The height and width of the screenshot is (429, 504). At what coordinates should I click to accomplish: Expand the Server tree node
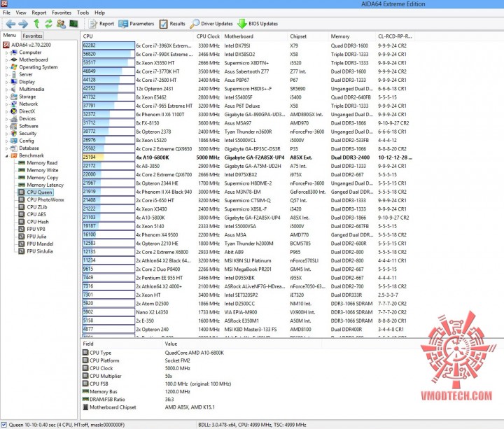[x=6, y=75]
